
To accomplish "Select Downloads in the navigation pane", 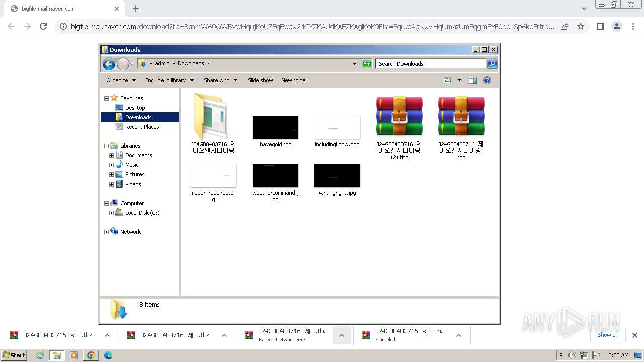I will pyautogui.click(x=139, y=117).
